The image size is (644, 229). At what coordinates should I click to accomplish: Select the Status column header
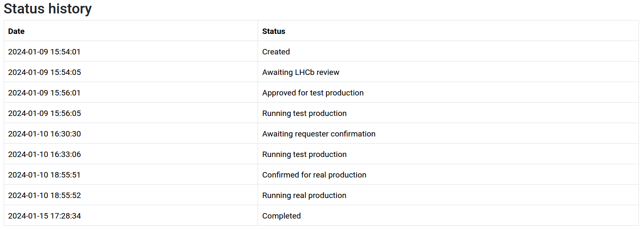point(274,31)
